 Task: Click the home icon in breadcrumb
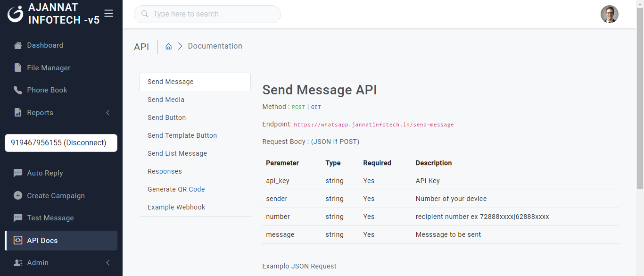tap(168, 46)
